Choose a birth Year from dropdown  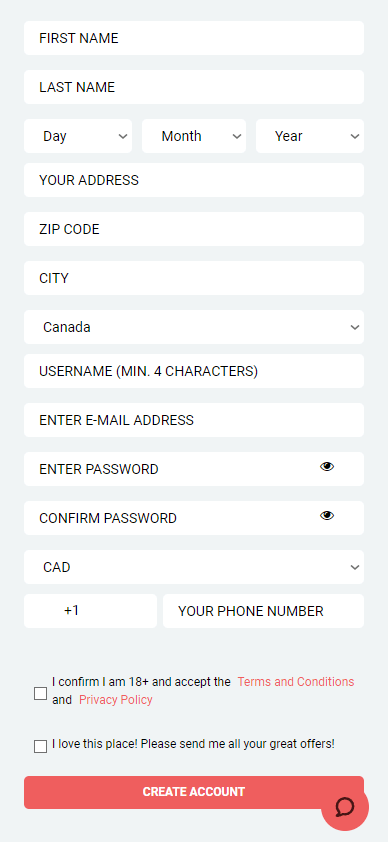click(x=310, y=136)
